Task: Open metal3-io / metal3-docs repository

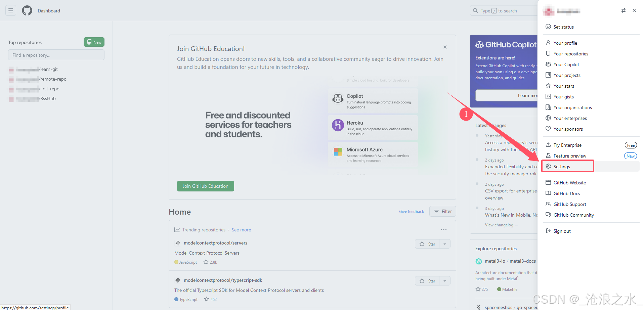Action: [x=510, y=261]
